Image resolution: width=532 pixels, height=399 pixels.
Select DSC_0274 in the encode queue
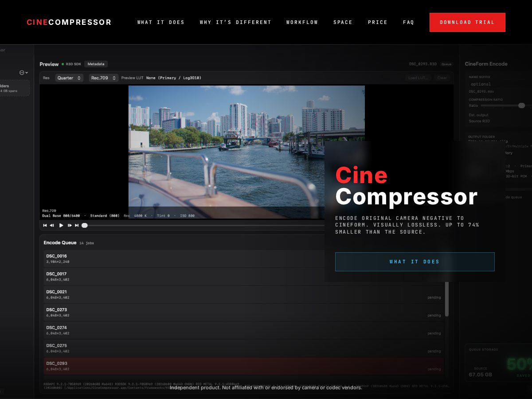[244, 330]
